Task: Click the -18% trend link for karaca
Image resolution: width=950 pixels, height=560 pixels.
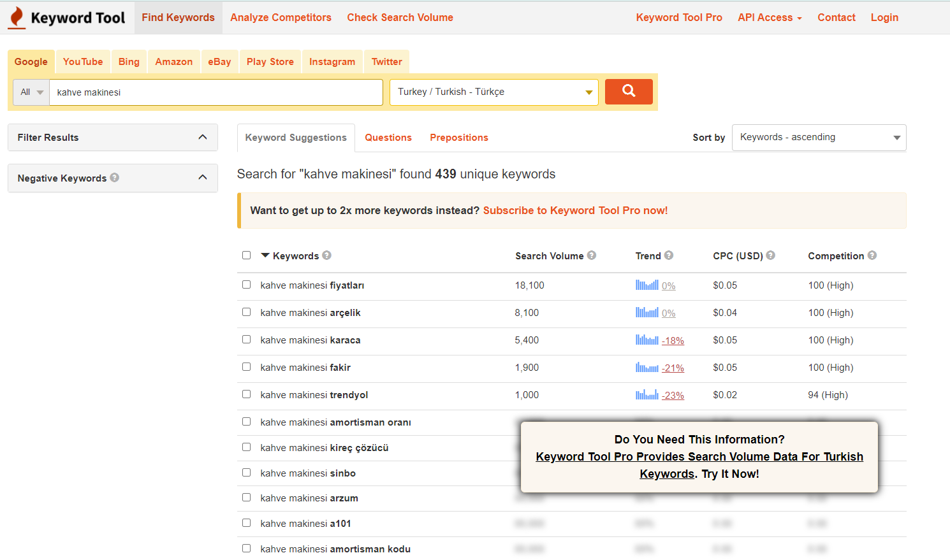Action: [673, 341]
